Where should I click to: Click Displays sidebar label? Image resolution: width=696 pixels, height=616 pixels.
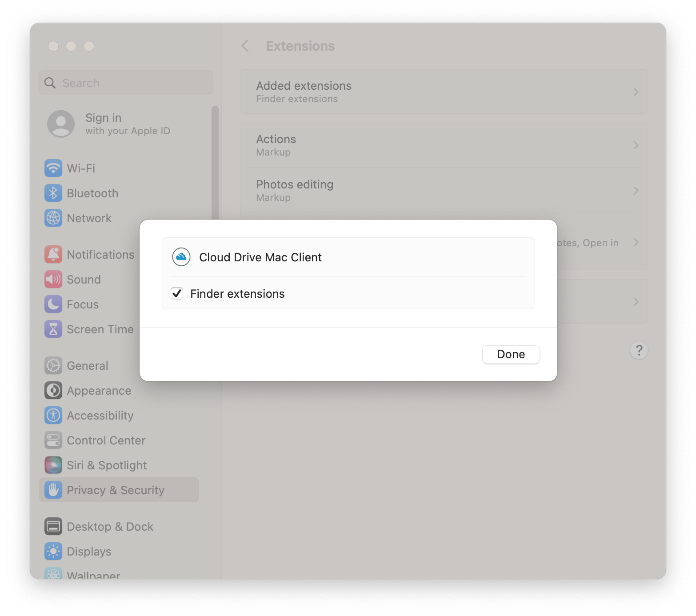pyautogui.click(x=89, y=552)
